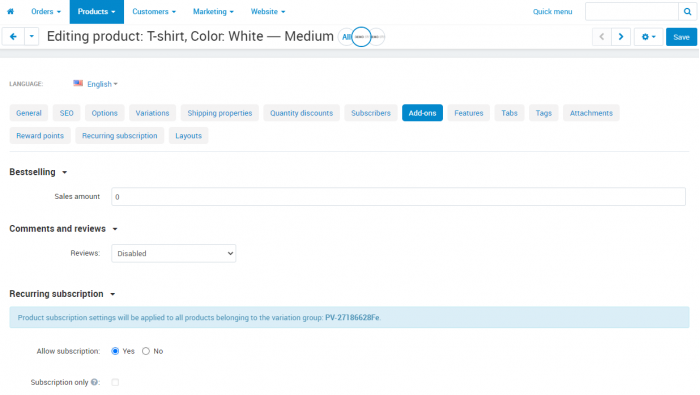Open the Tags tab
Image resolution: width=700 pixels, height=395 pixels.
tap(544, 113)
